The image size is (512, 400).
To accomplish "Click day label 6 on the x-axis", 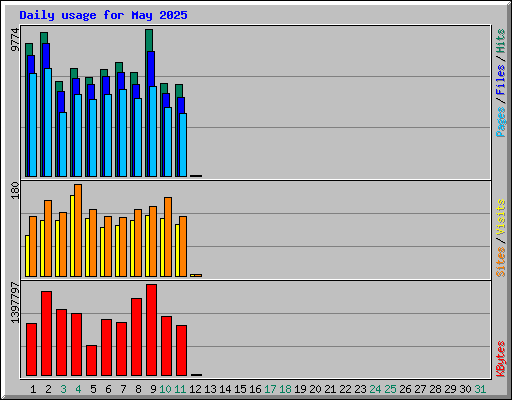I will (x=108, y=389).
